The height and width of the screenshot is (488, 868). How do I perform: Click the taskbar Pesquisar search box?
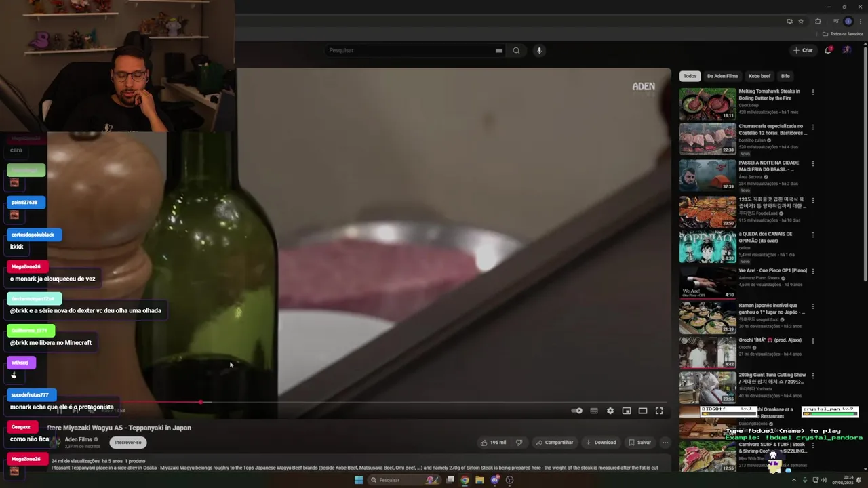(x=405, y=480)
